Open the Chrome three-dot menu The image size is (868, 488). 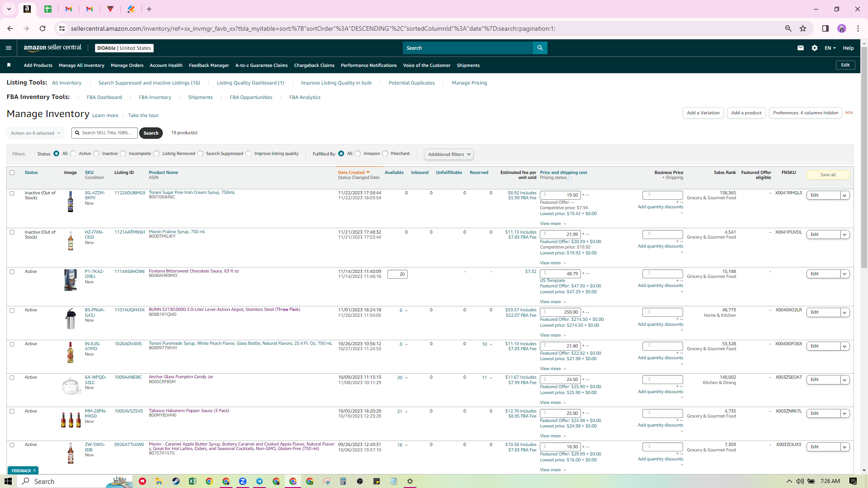tap(858, 28)
